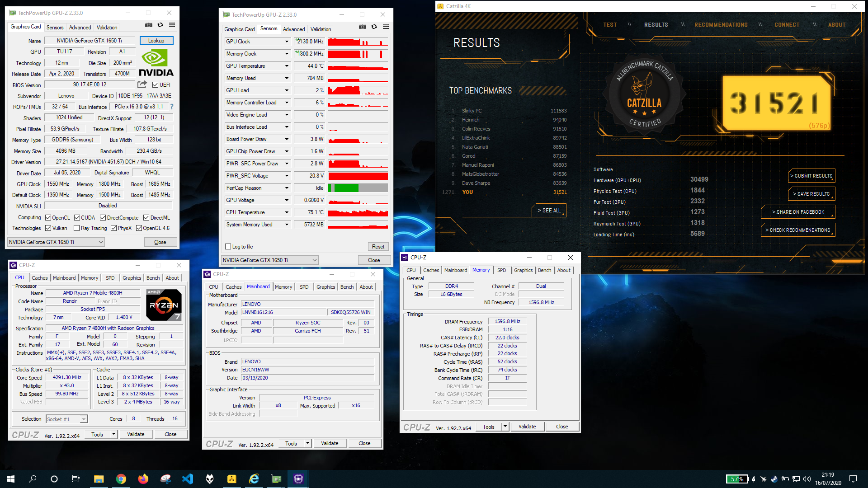
Task: Toggle the CUDA checkbox
Action: point(77,218)
